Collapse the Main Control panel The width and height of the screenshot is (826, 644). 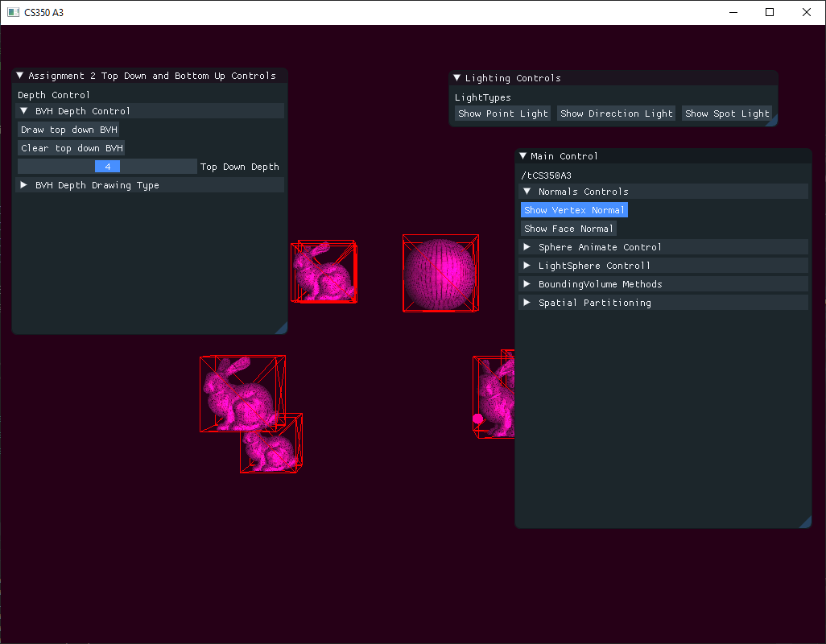pos(522,155)
